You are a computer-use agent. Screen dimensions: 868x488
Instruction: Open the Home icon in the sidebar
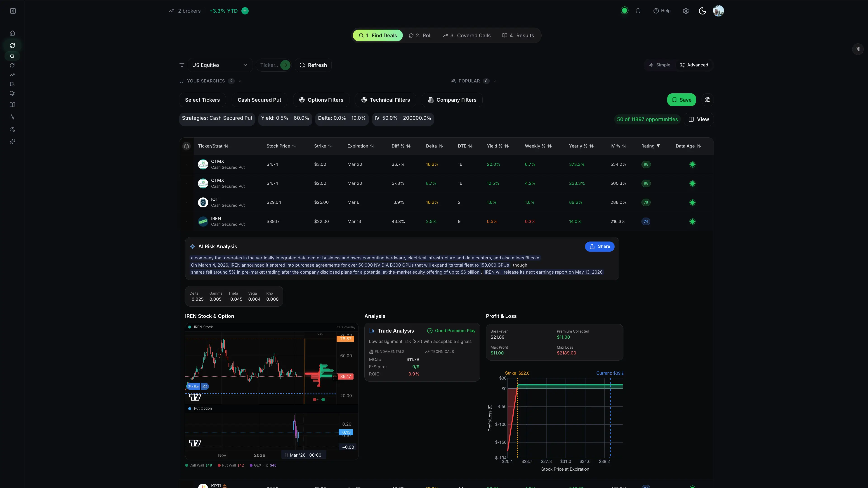12,33
